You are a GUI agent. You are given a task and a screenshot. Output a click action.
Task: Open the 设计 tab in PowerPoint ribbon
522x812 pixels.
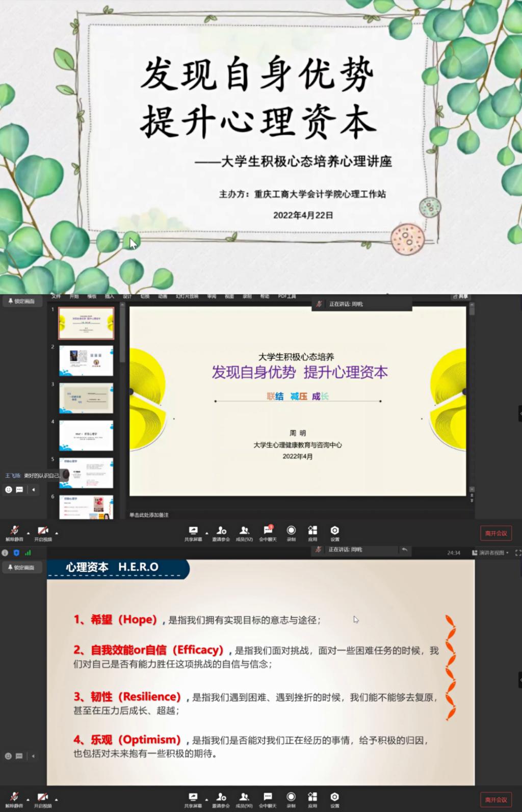pyautogui.click(x=127, y=296)
